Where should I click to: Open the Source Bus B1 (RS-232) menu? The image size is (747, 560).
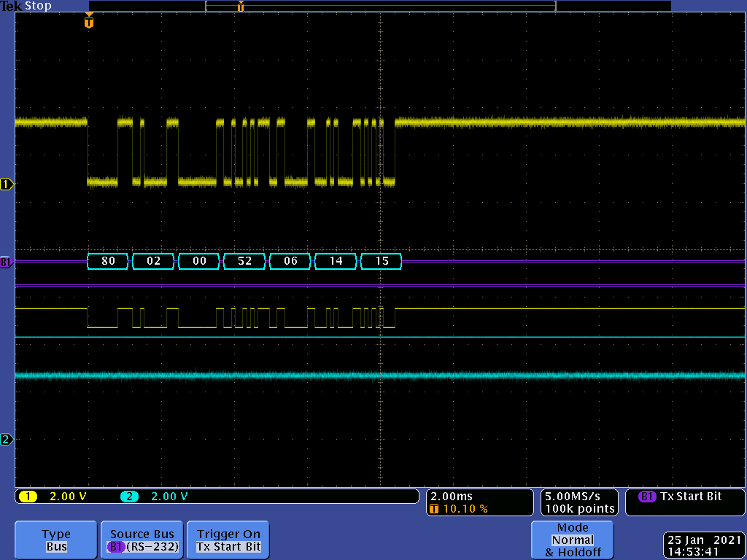coord(142,540)
